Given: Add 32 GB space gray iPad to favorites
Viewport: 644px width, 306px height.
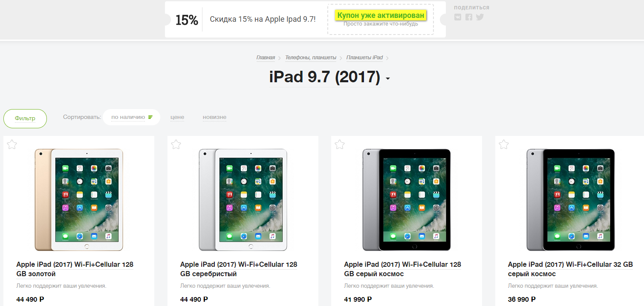Looking at the screenshot, I should [x=504, y=144].
